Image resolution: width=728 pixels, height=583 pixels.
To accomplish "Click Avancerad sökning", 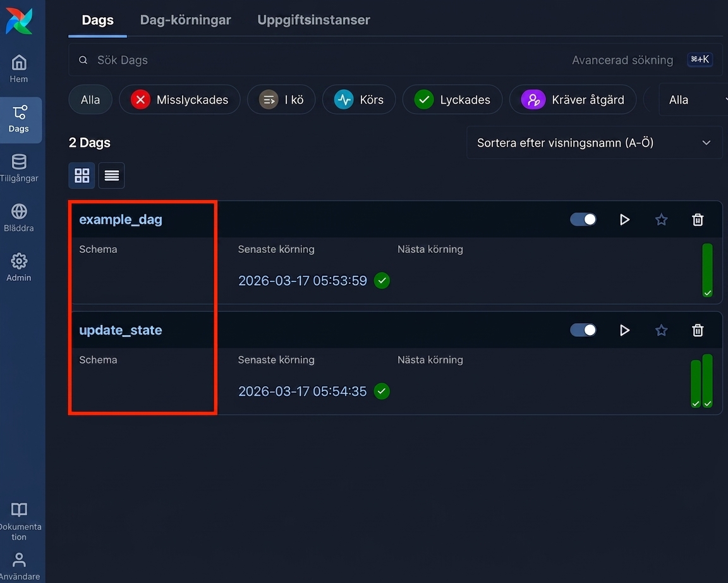I will (x=622, y=60).
